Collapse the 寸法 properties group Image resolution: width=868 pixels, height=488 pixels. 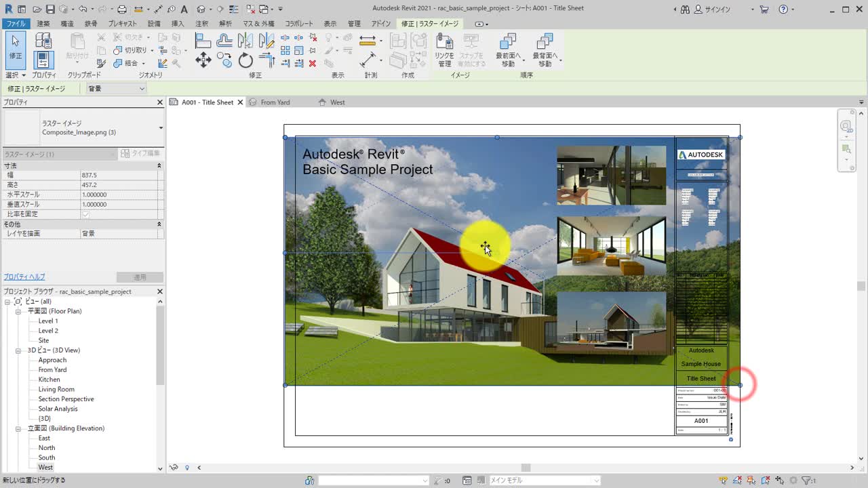[x=159, y=165]
